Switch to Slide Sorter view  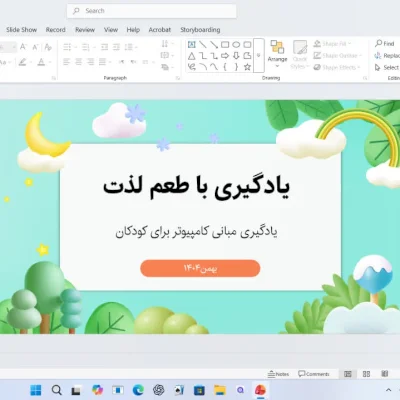(x=366, y=374)
